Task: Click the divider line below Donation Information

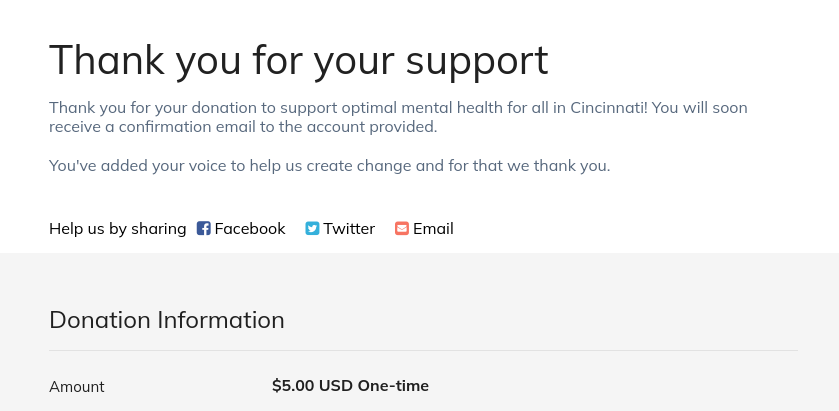Action: [423, 351]
